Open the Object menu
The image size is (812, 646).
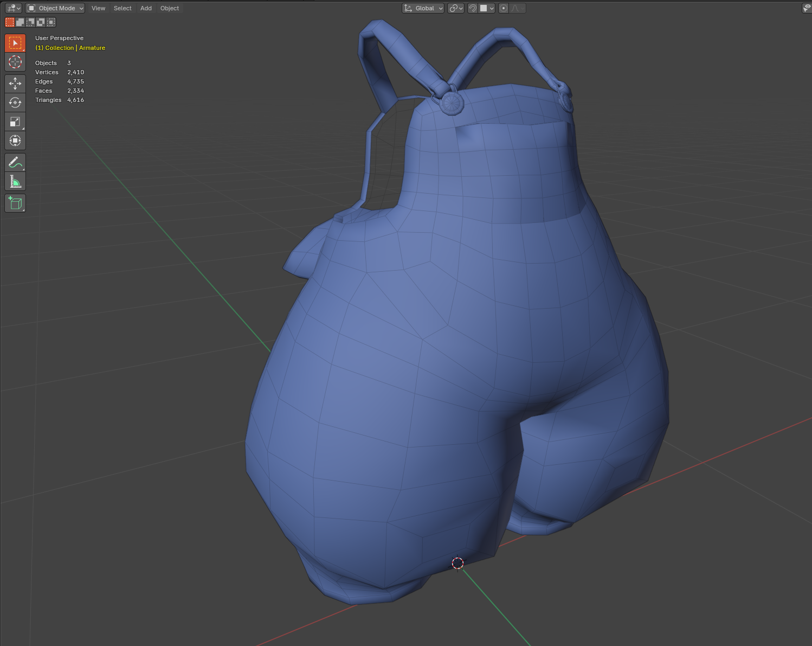pyautogui.click(x=170, y=8)
